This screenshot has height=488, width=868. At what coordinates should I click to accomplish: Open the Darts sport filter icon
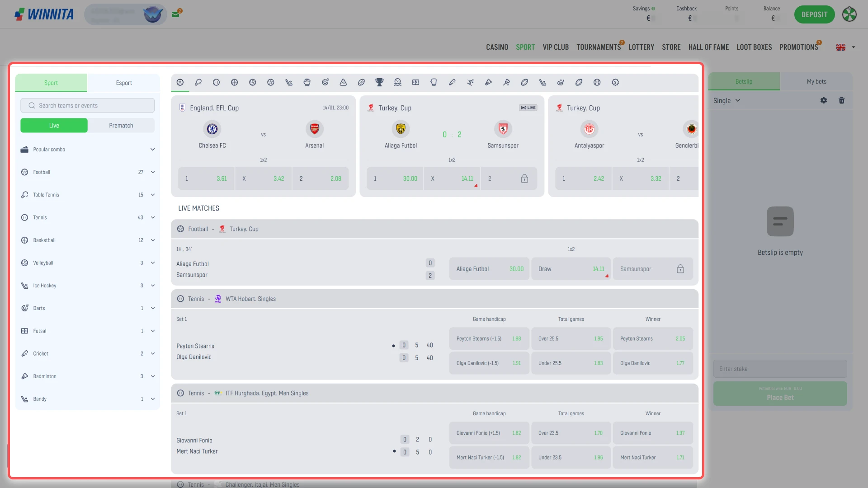325,82
